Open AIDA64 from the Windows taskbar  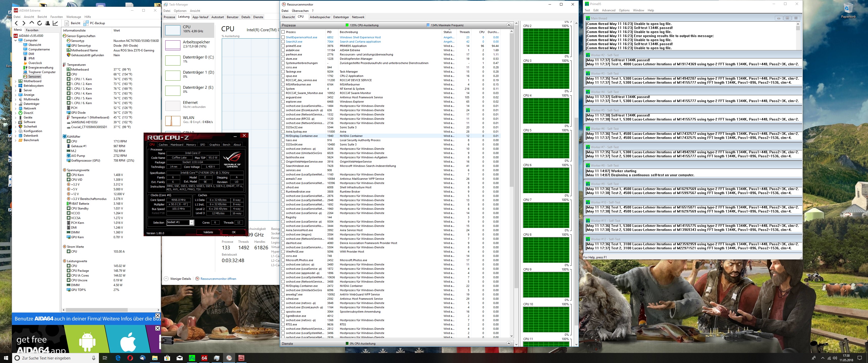click(x=204, y=358)
